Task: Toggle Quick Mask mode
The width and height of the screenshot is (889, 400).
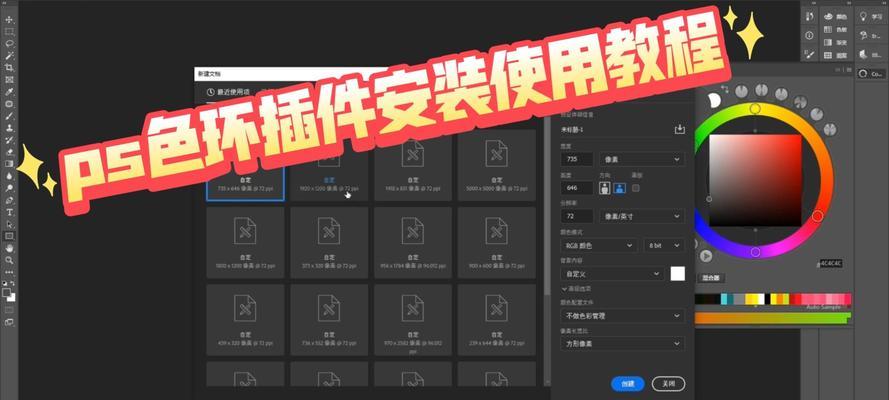Action: pyautogui.click(x=10, y=309)
